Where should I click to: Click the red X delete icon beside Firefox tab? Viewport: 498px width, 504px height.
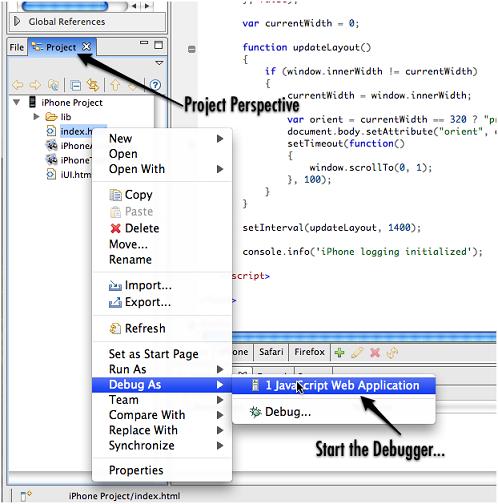point(375,352)
